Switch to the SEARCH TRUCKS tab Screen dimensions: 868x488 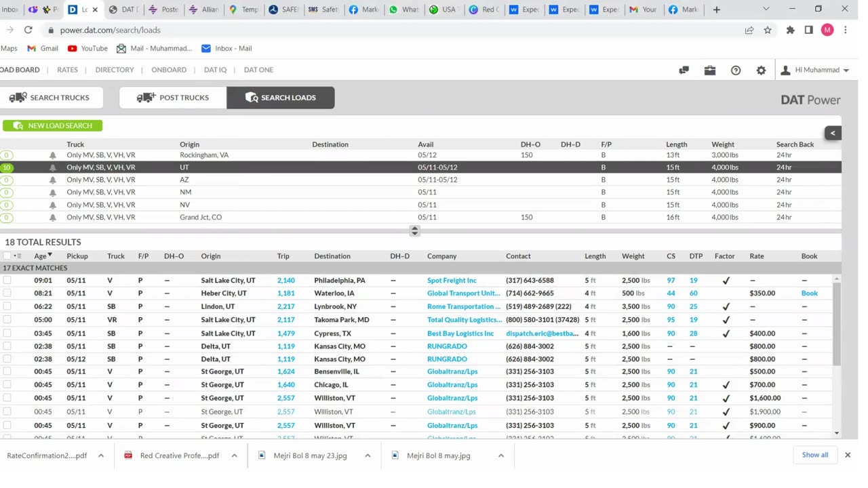coord(51,98)
